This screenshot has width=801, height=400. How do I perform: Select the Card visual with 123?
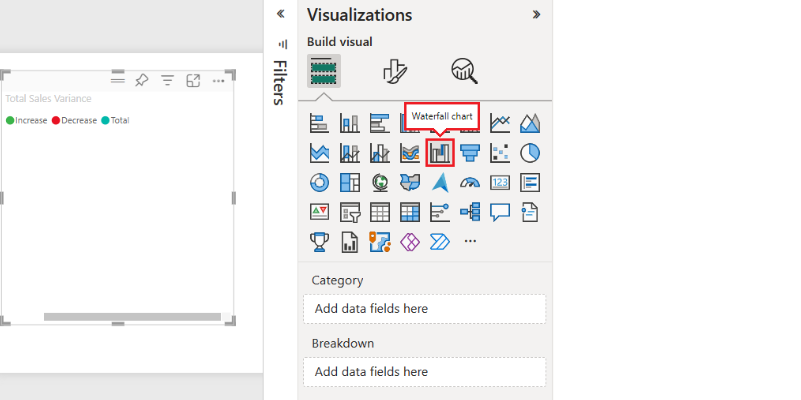(x=500, y=182)
